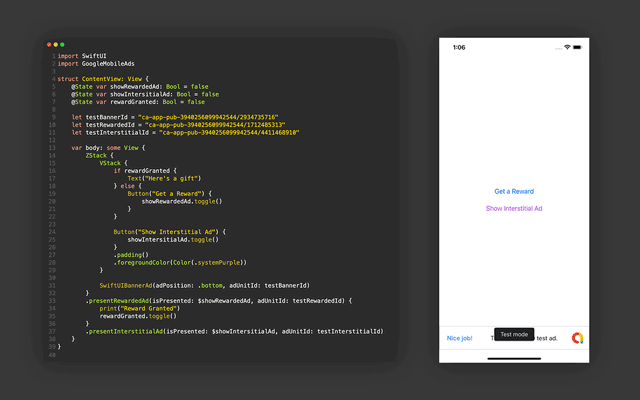Tap the battery icon in phone status bar
640x400 pixels.
click(x=577, y=47)
